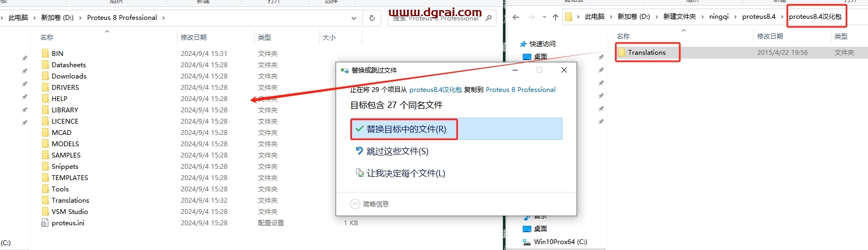Select the LIBRARY folder icon
The image size is (868, 250).
45,110
